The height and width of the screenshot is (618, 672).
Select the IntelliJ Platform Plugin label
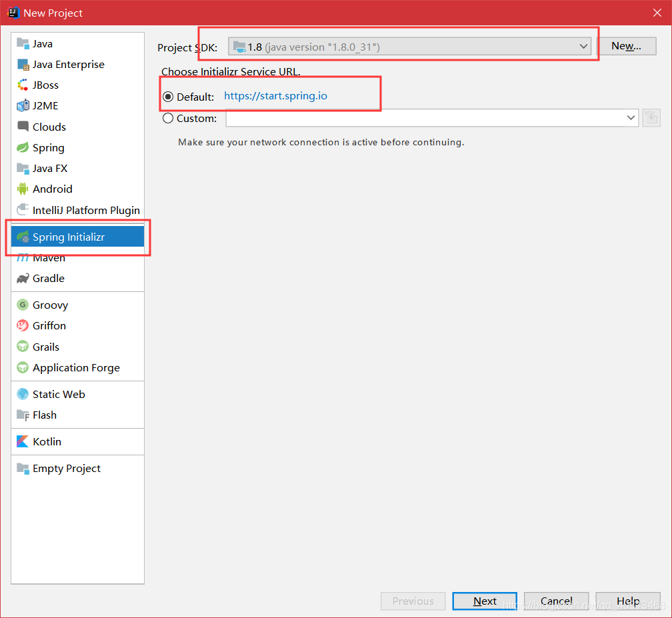point(86,210)
